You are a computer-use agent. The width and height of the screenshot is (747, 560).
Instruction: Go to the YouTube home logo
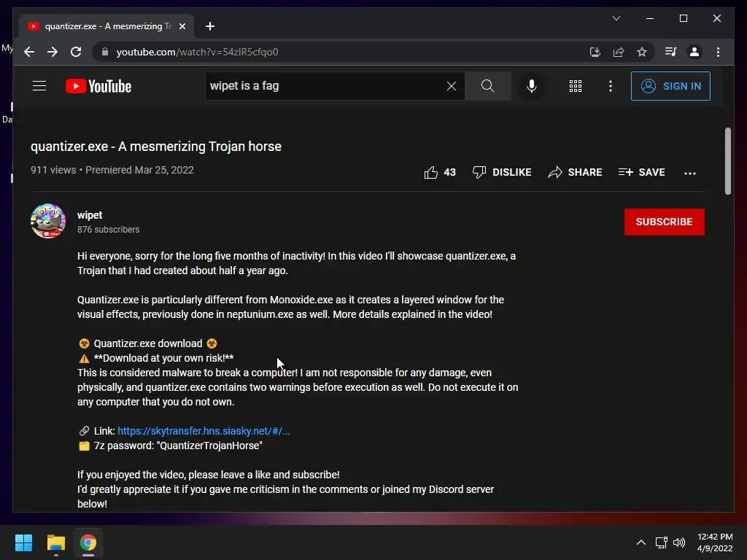(x=98, y=86)
